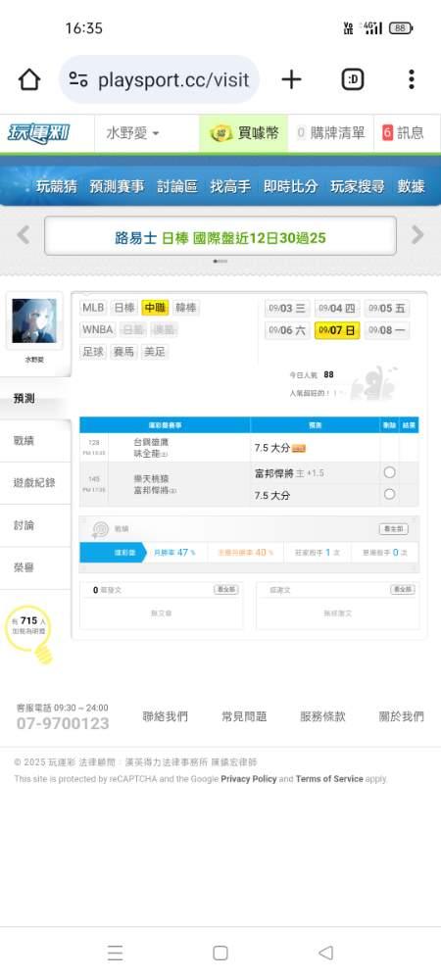Switch to the 戰績 sidebar tab
This screenshot has height=980, width=441.
(x=24, y=441)
